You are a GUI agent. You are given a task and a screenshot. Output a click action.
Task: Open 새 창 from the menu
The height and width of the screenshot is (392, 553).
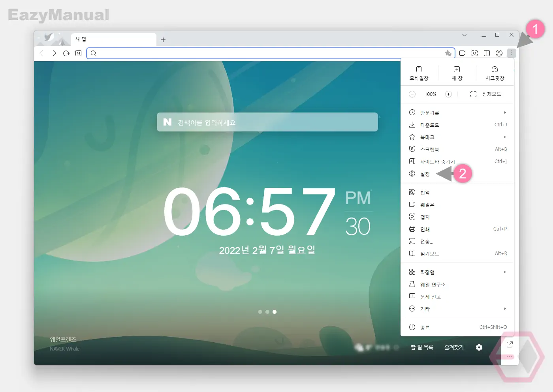pos(457,73)
